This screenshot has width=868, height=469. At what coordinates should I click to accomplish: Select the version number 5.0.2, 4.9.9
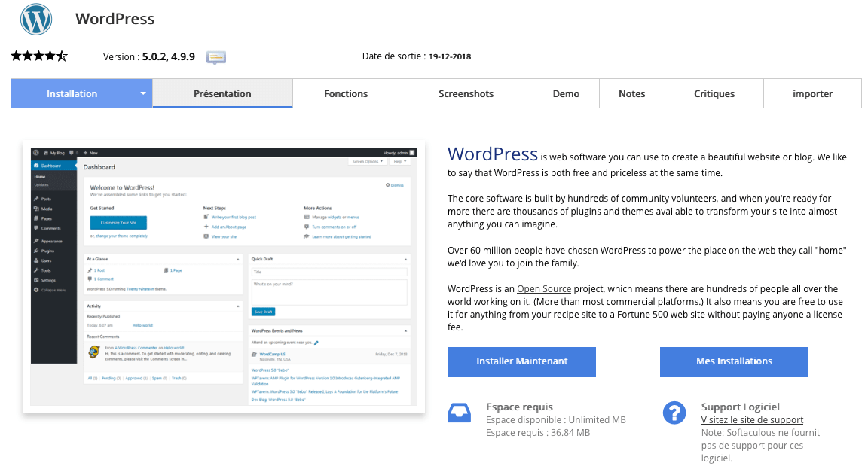(169, 57)
